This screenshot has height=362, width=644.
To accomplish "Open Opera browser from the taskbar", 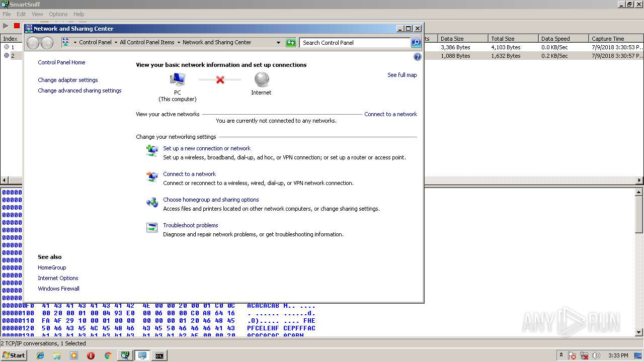I will pyautogui.click(x=91, y=355).
